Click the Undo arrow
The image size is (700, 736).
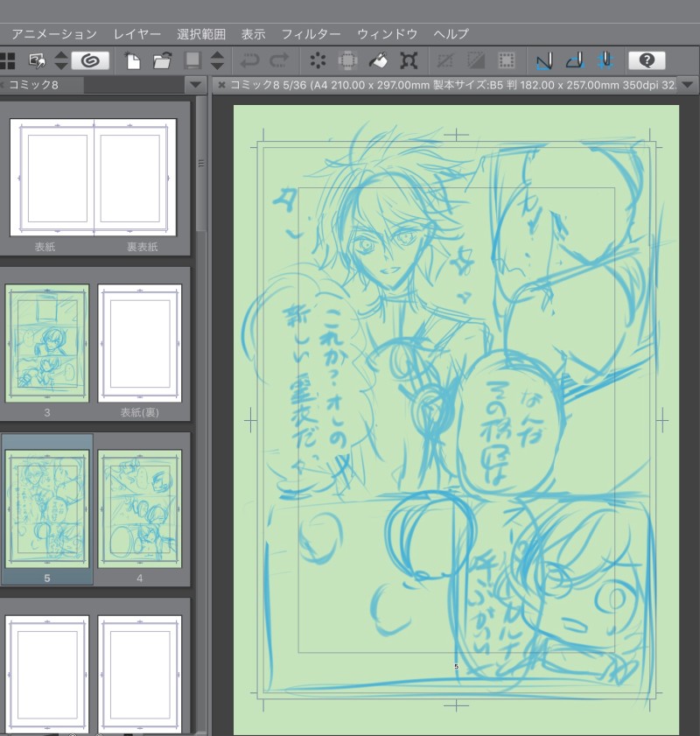(x=249, y=60)
